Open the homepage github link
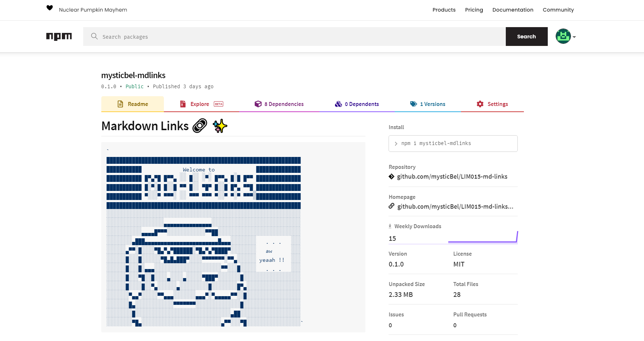Screen dimensions: 644x341 point(455,206)
